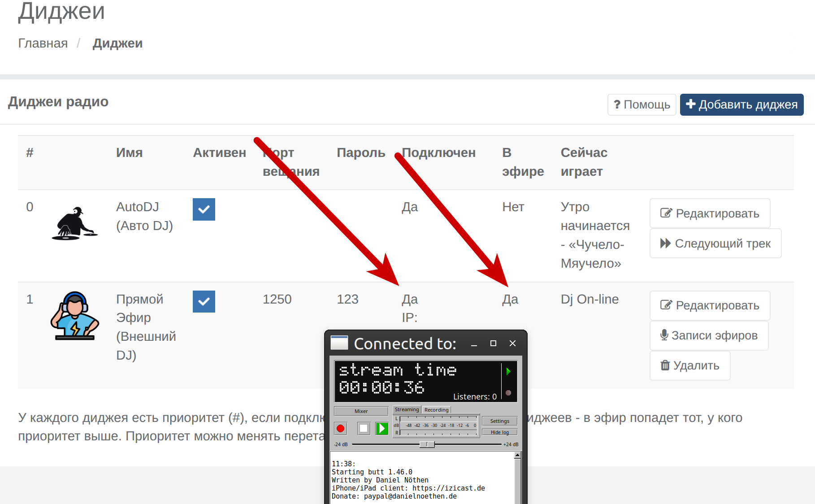Click the live DJ headphones avatar
The height and width of the screenshot is (504, 815).
[74, 316]
